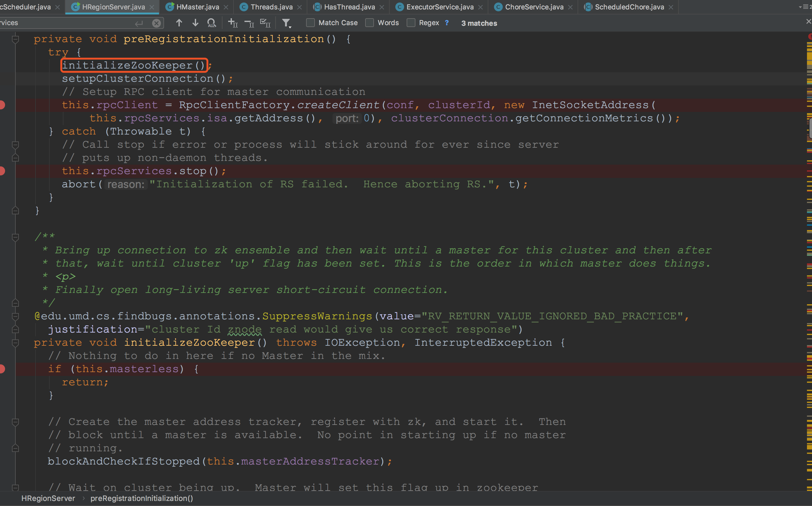Click preRegistrationInitialization() breadcrumb
Screen dimensions: 812x506
(141, 498)
